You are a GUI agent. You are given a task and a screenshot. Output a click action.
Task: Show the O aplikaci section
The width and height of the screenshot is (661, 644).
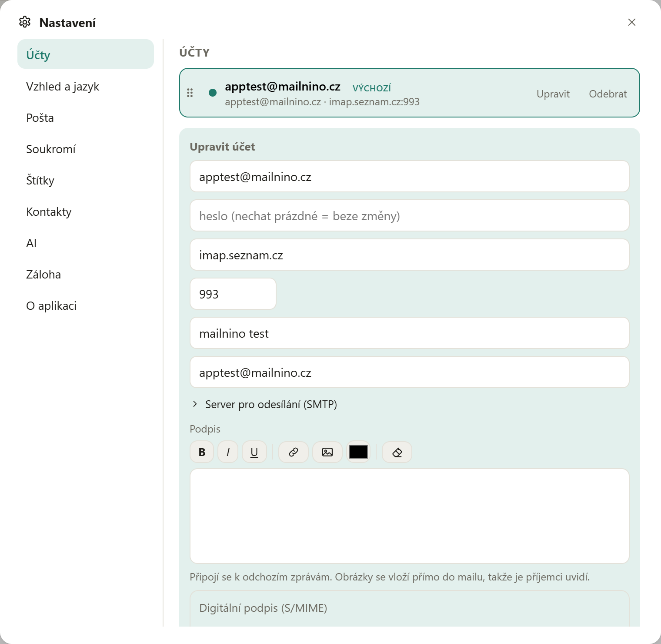(x=86, y=306)
